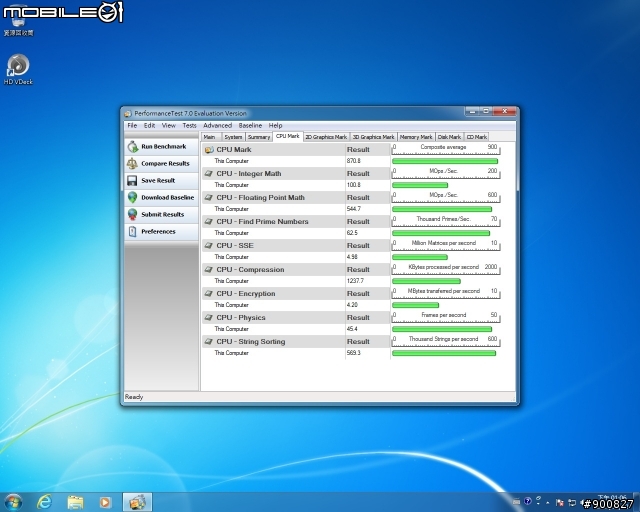The height and width of the screenshot is (512, 640).
Task: Click the Ready status bar text
Action: (x=134, y=397)
